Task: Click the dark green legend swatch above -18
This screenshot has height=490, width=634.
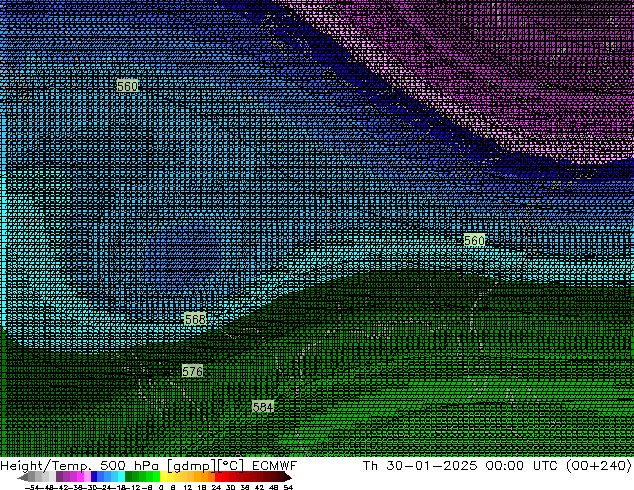Action: point(129,477)
